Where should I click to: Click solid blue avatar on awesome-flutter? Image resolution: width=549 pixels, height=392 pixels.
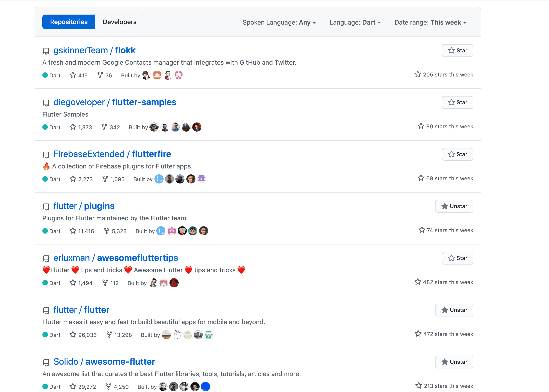pos(205,387)
